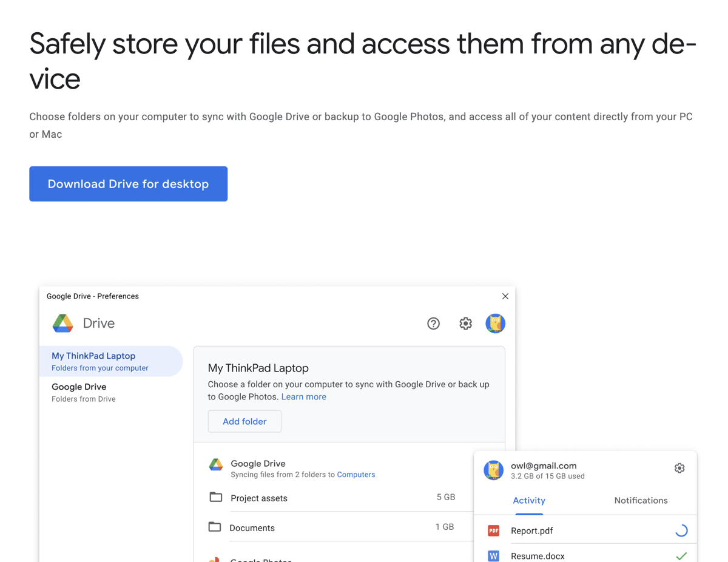Open settings gear in Drive preferences header

pyautogui.click(x=465, y=323)
